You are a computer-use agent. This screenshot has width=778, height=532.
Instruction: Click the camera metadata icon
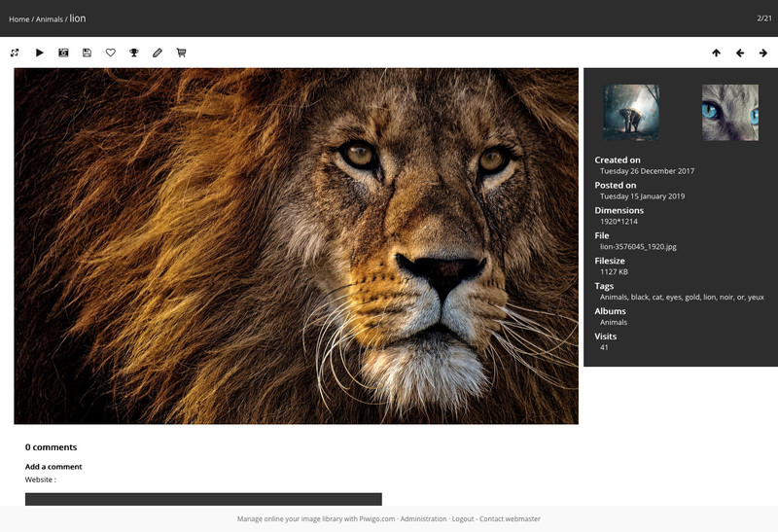pos(63,53)
